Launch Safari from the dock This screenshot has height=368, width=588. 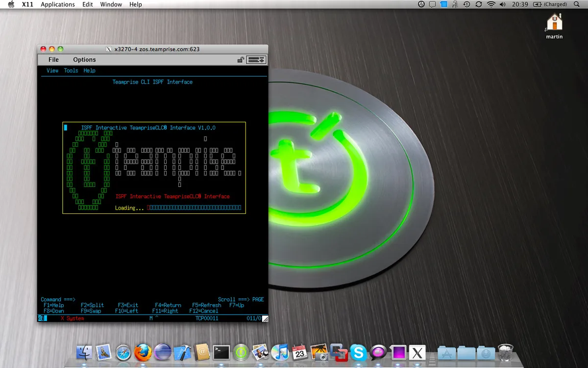123,352
